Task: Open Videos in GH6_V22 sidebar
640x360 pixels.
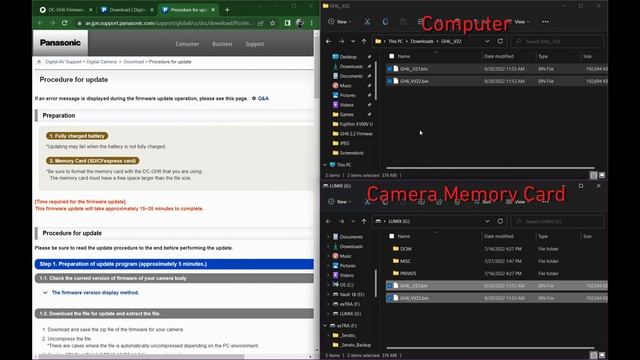Action: [347, 105]
